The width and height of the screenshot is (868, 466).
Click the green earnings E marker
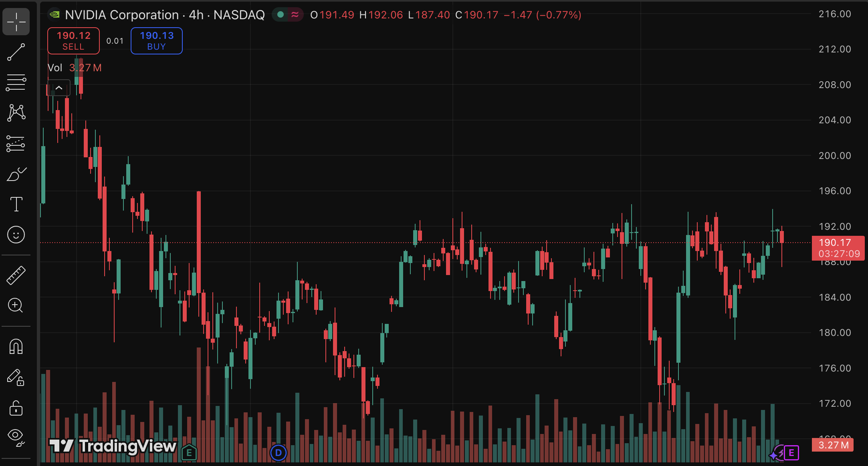[189, 453]
